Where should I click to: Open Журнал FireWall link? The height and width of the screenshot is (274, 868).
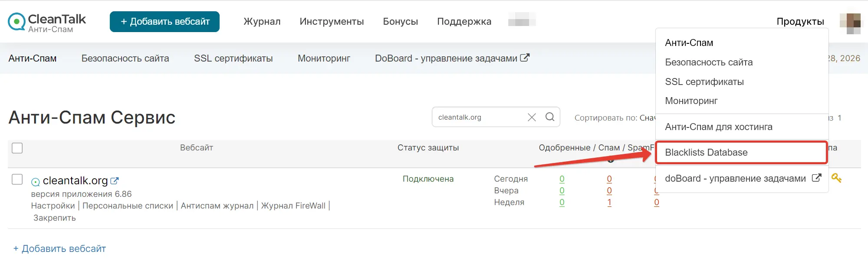[x=293, y=206]
